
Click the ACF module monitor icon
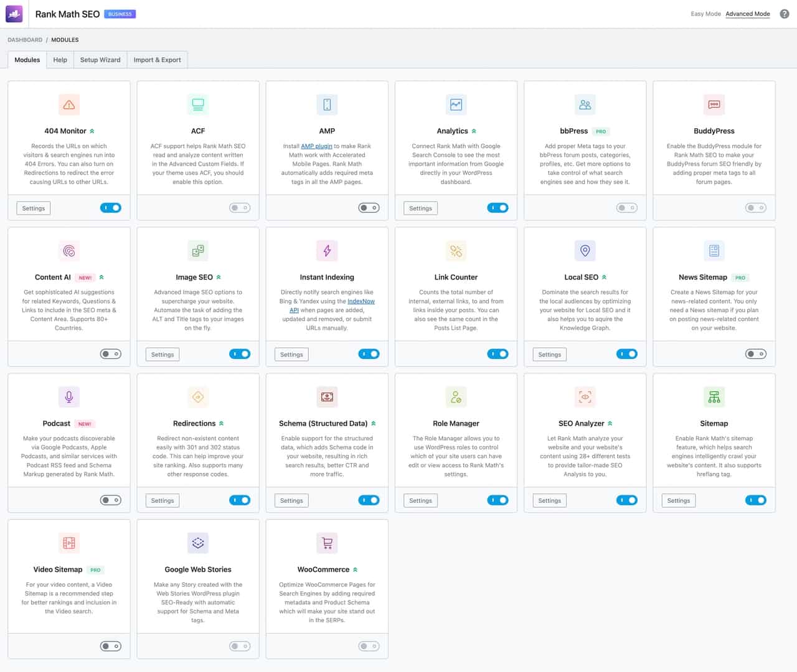[x=198, y=105]
